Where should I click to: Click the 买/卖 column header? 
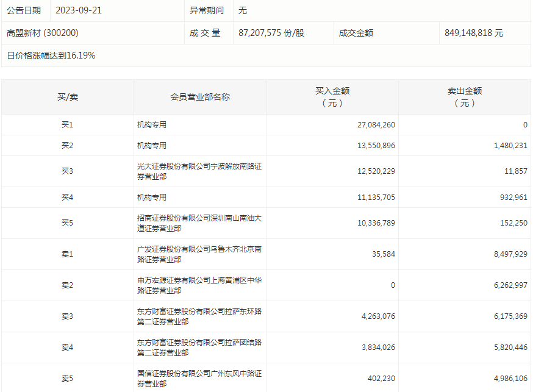[67, 97]
